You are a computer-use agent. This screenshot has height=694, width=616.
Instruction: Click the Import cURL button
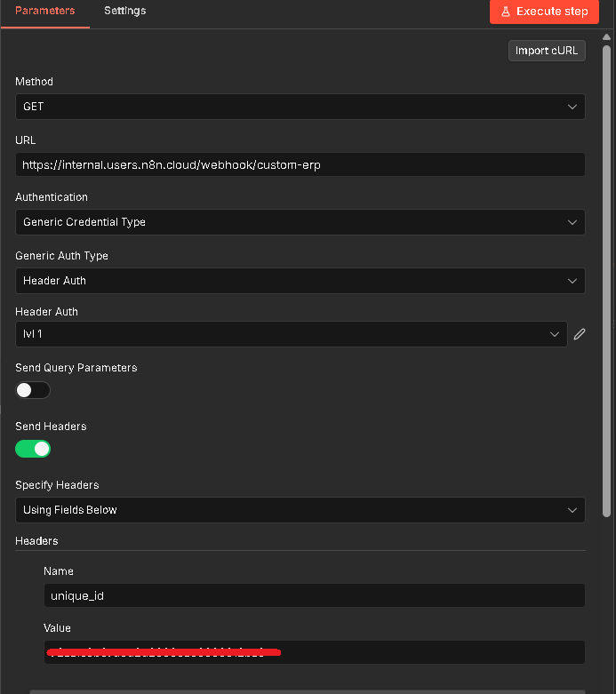click(x=547, y=51)
